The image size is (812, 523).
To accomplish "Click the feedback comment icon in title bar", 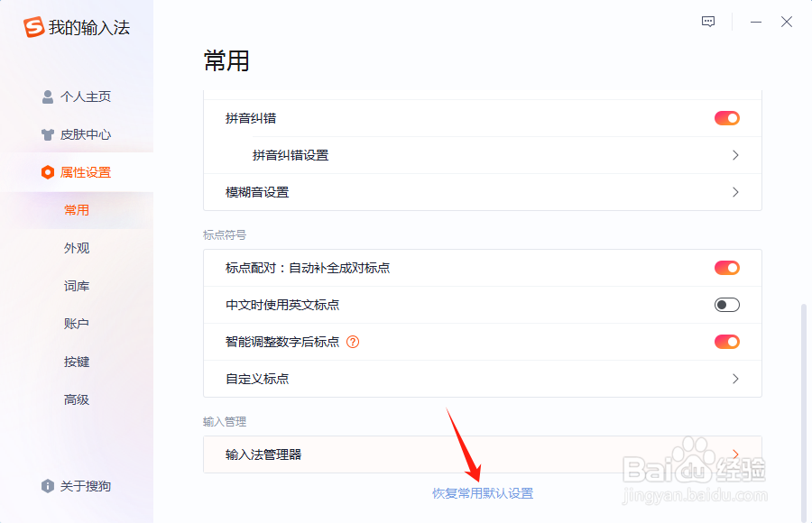I will click(707, 22).
